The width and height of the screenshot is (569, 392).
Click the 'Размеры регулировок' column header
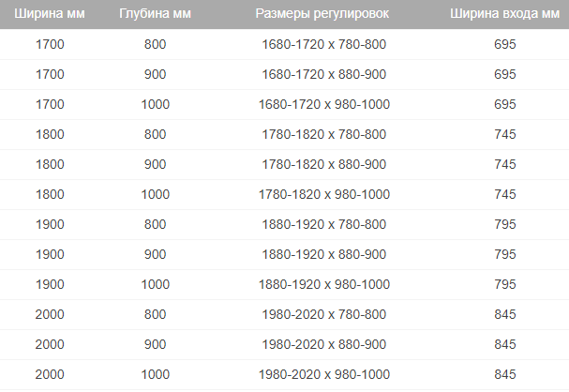click(x=323, y=14)
